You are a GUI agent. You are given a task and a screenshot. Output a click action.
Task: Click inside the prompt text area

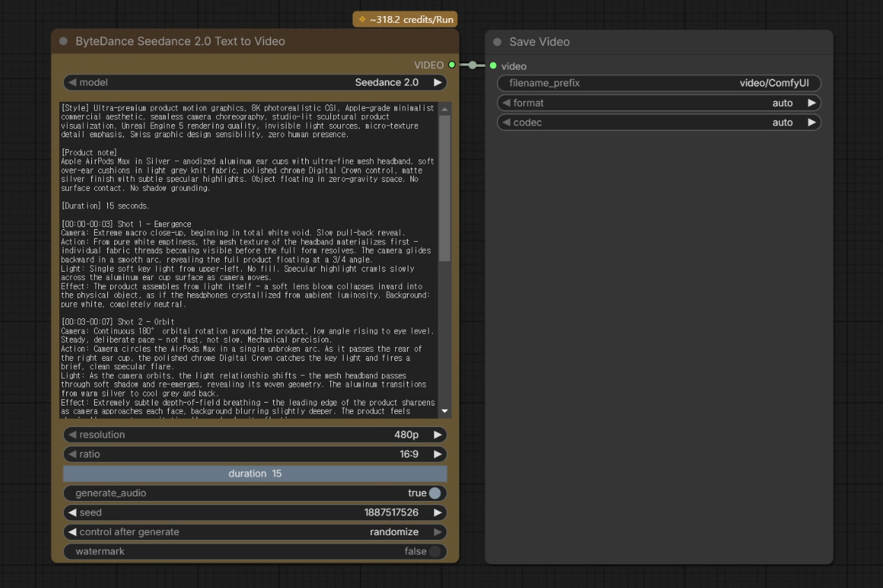(249, 260)
